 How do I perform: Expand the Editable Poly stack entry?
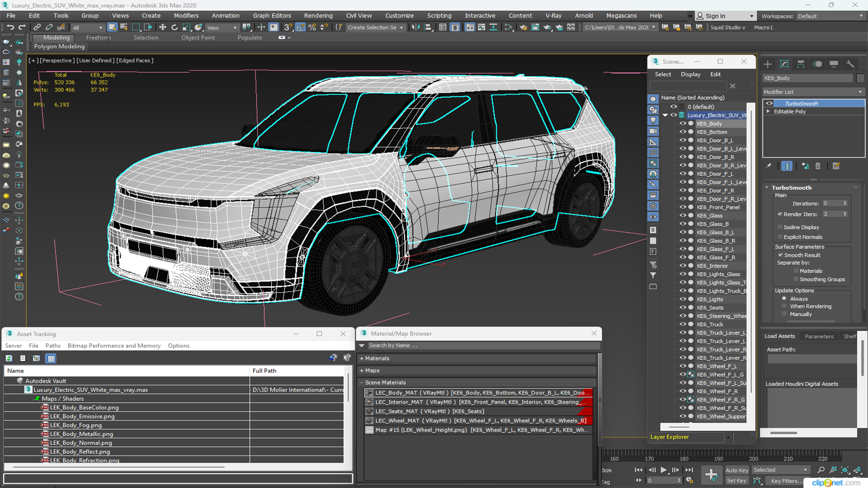tap(768, 112)
